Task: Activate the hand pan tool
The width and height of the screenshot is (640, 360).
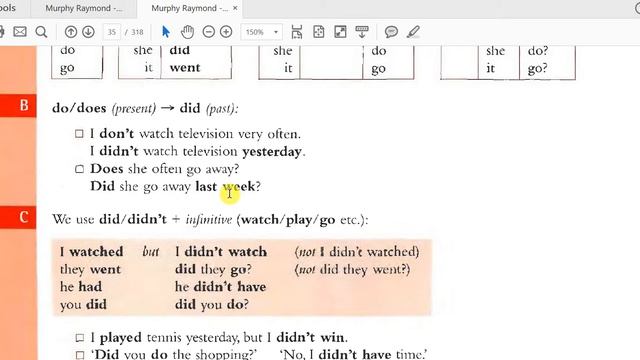Action: (187, 31)
